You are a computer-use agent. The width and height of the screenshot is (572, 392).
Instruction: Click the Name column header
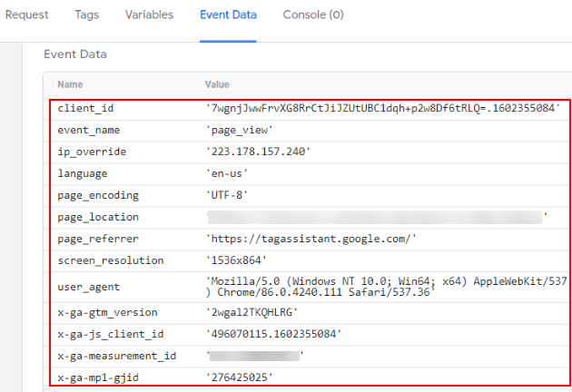70,84
